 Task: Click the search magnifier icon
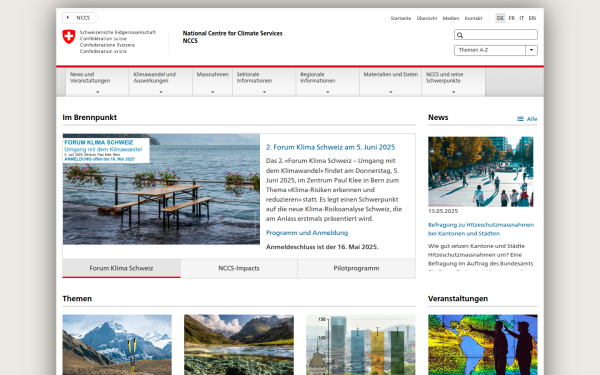pyautogui.click(x=460, y=35)
